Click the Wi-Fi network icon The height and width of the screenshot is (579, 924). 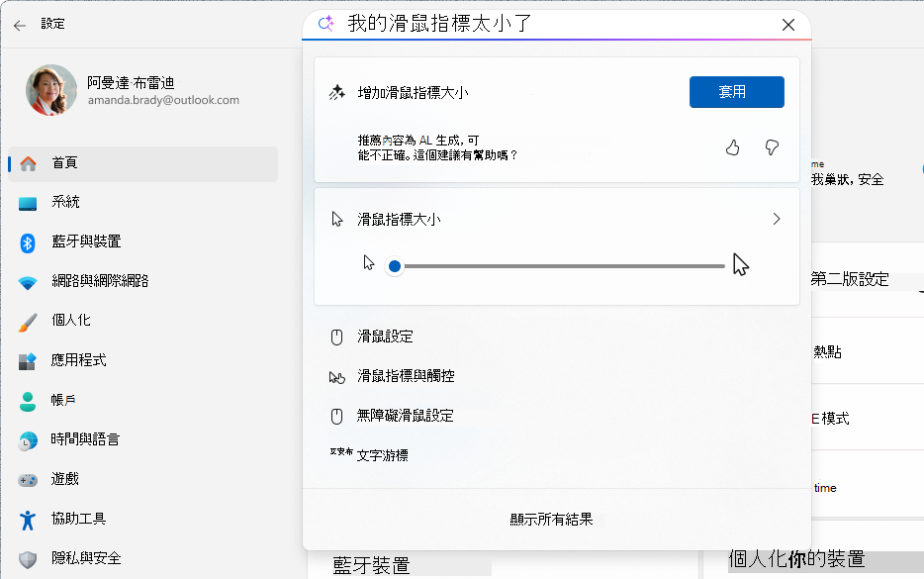pyautogui.click(x=28, y=283)
